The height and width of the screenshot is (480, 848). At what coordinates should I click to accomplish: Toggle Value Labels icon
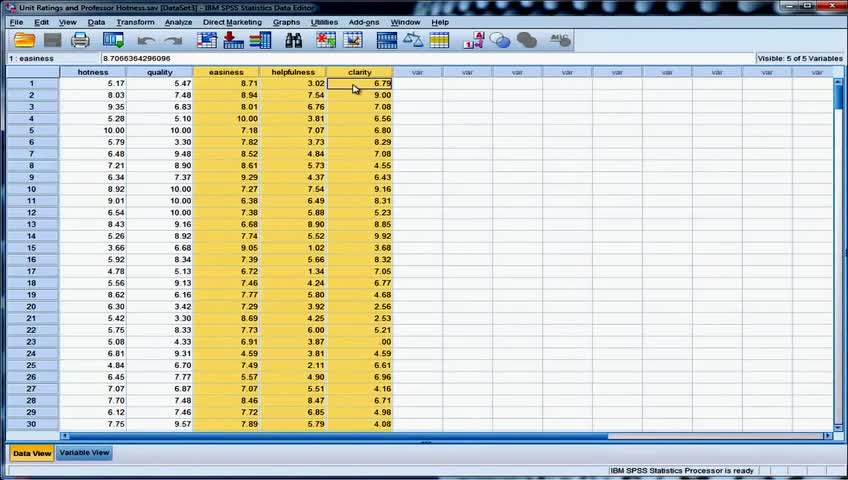(473, 40)
